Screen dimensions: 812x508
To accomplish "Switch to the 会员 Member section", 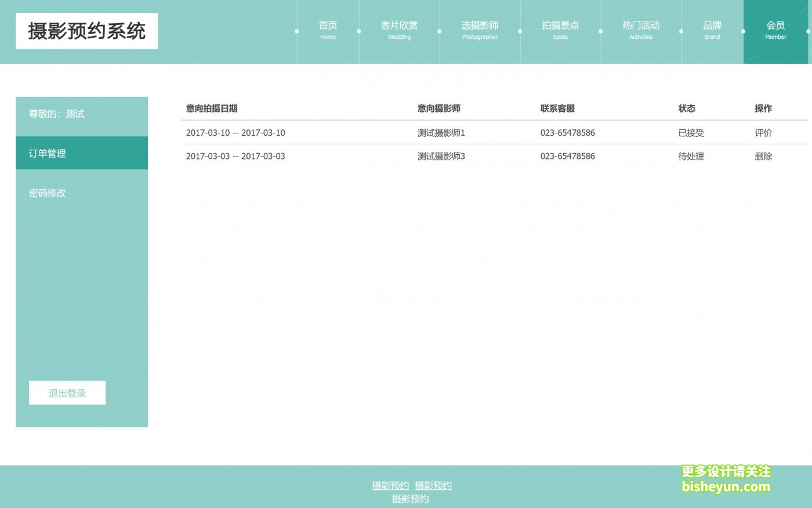I will (775, 30).
